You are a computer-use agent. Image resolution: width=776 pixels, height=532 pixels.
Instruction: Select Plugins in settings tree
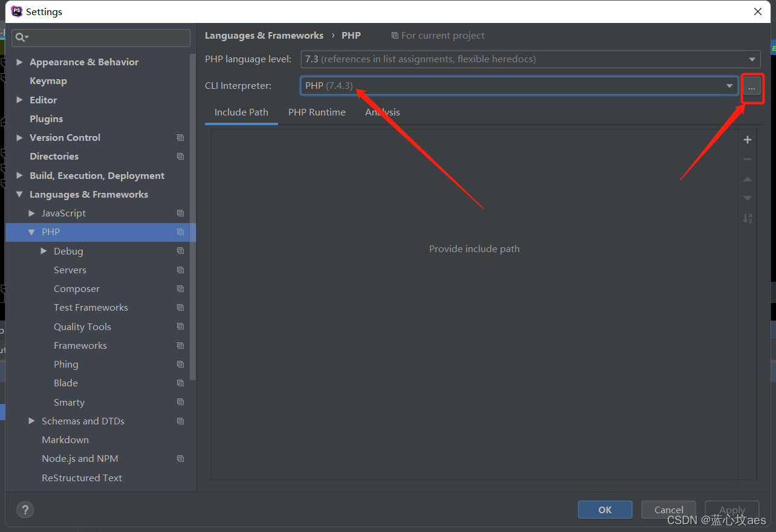point(47,119)
